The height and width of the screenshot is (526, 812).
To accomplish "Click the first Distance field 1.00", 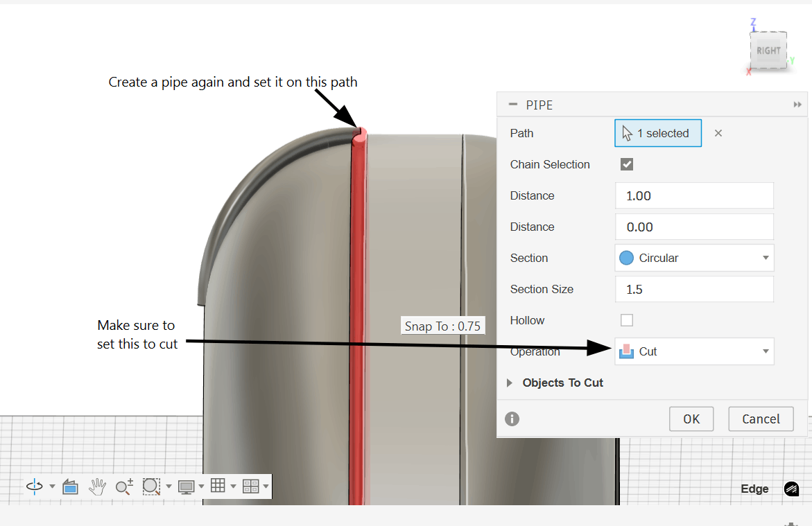I will [x=694, y=195].
